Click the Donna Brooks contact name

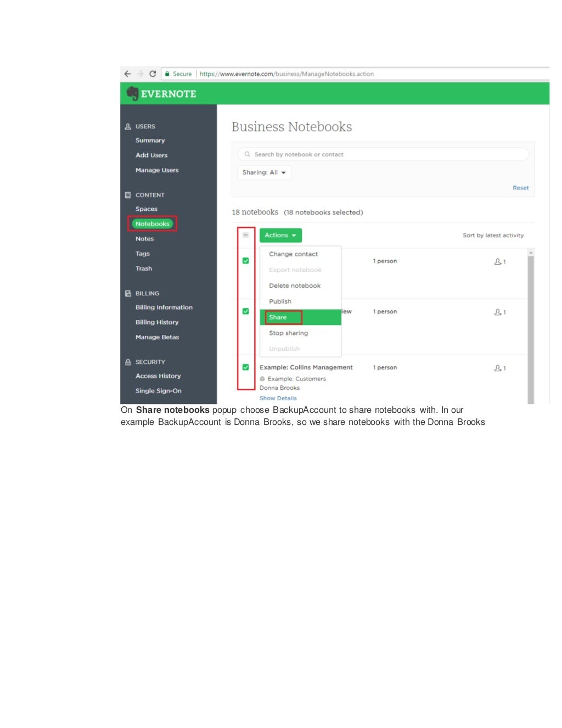[280, 388]
